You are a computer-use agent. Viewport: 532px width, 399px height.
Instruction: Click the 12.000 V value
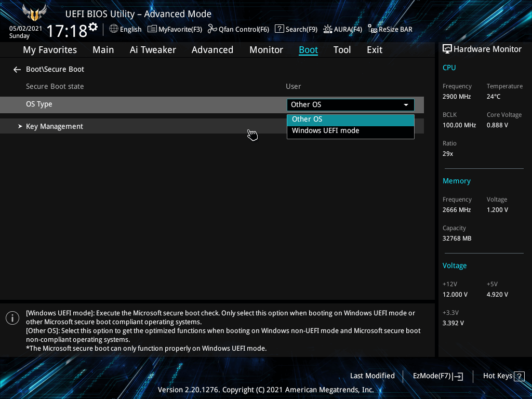[x=455, y=295]
